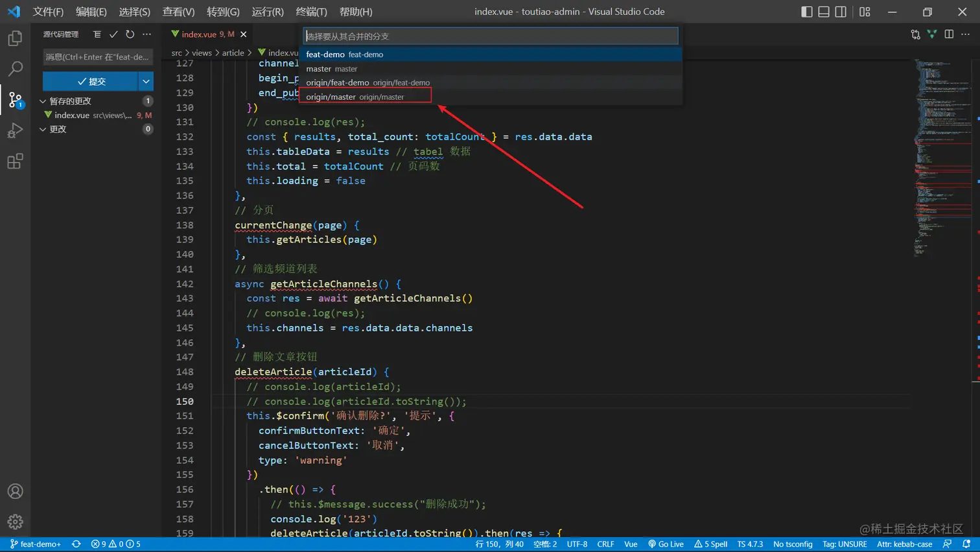This screenshot has width=980, height=552.
Task: Open the Extensions view icon
Action: (15, 161)
